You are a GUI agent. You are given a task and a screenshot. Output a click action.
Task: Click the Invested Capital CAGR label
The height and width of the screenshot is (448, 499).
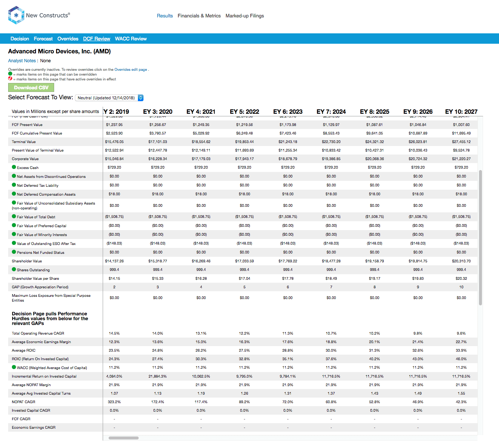pos(31,411)
